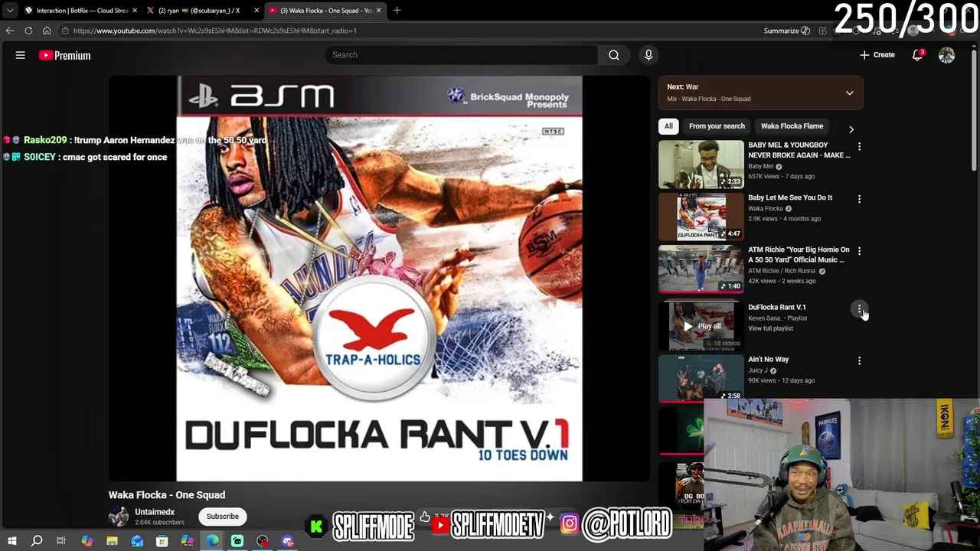This screenshot has width=980, height=551.
Task: Select the YouTube URL in the address bar
Action: point(215,31)
